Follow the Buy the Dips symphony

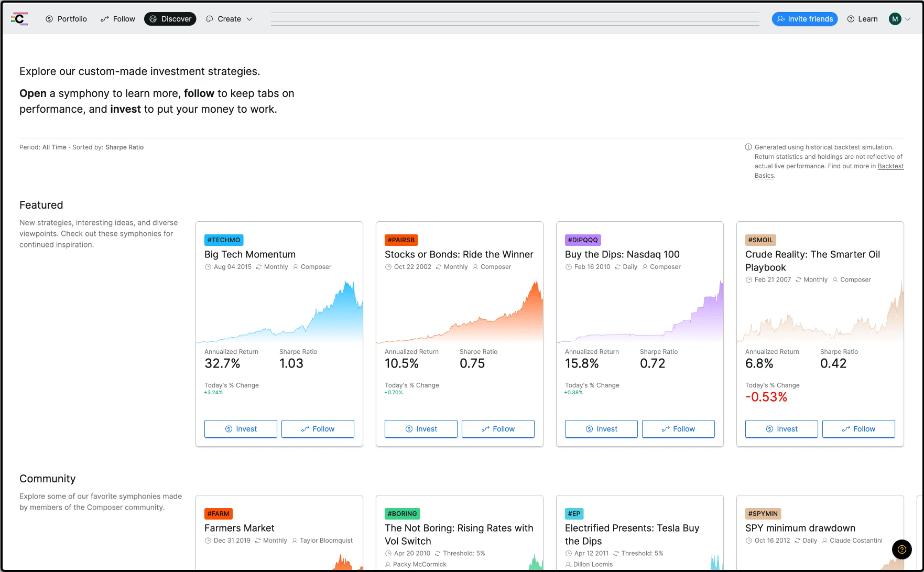coord(678,429)
